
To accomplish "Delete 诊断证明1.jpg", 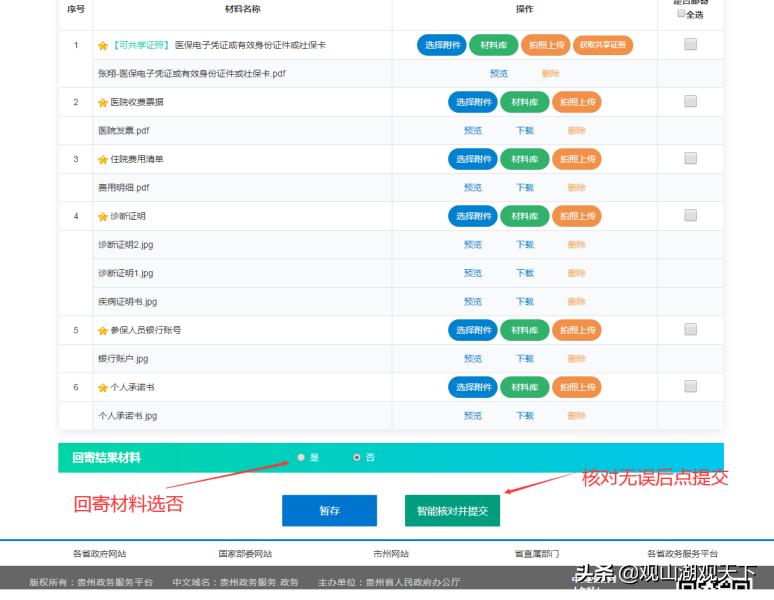I will click(x=577, y=273).
